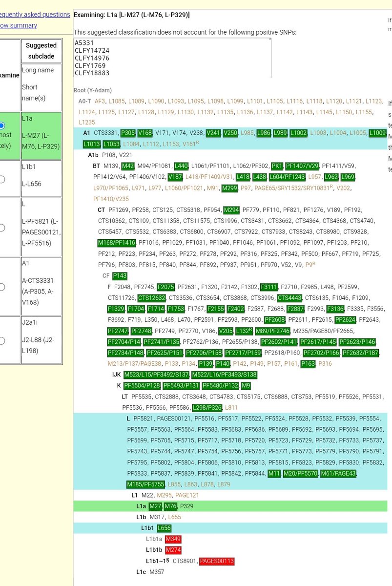This screenshot has width=392, height=586.
Task: Open the frequently asked questions link
Action: tap(35, 14)
